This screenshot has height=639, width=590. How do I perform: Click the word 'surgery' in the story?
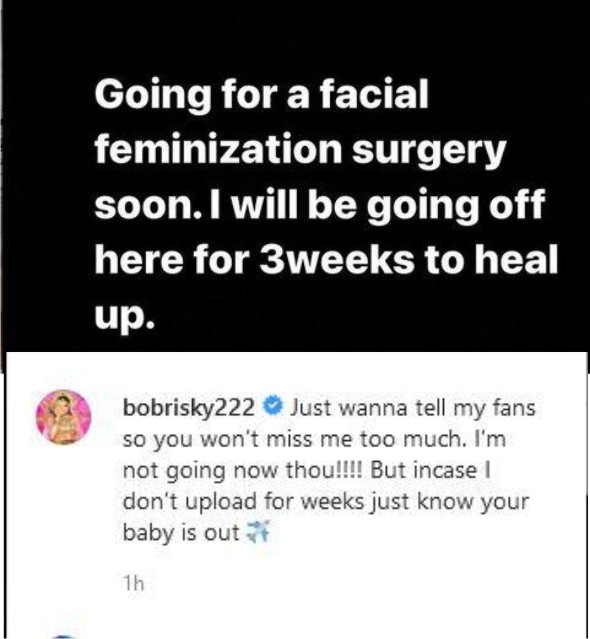pyautogui.click(x=429, y=152)
